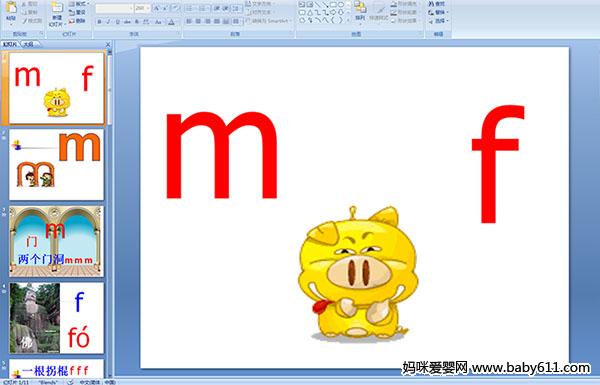The width and height of the screenshot is (600, 385).
Task: Open the Character Spacing AV icon
Action: tap(146, 22)
